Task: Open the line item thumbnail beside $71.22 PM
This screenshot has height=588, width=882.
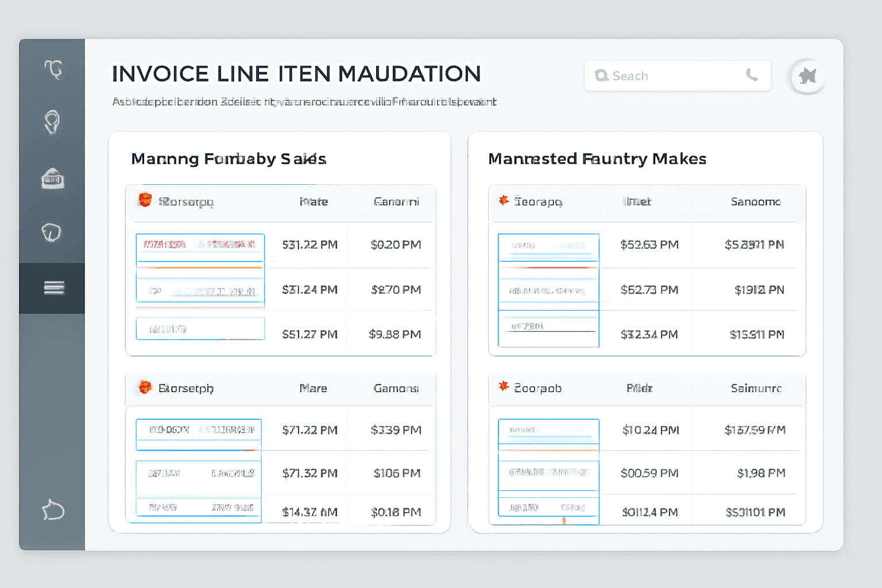Action: click(x=199, y=434)
